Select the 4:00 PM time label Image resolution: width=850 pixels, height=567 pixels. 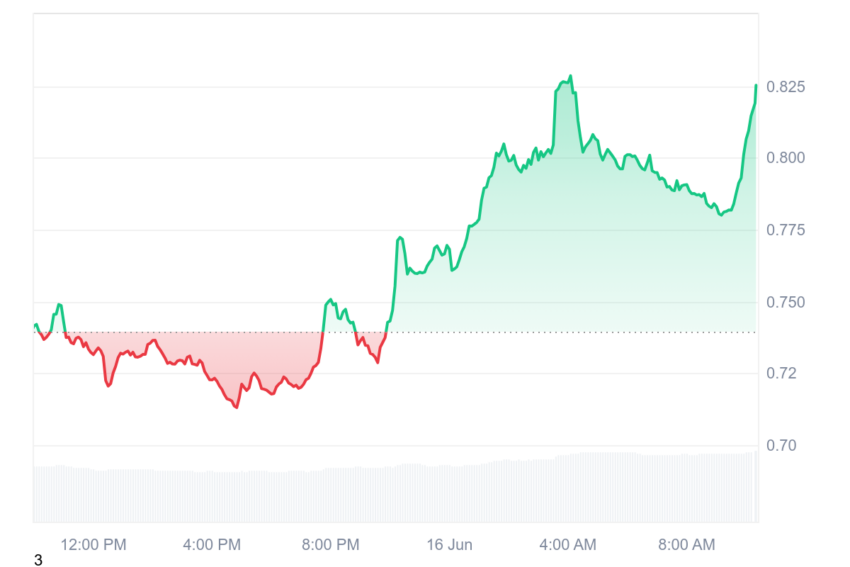211,544
